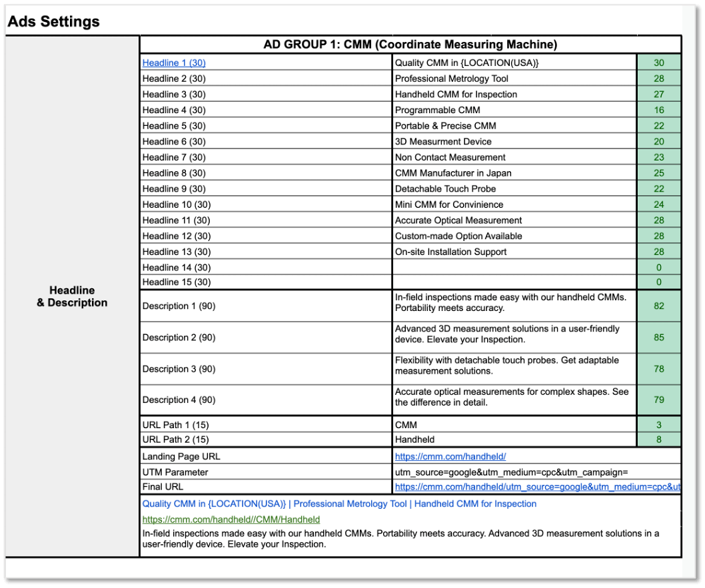Click the 'Mini CMM for Convinience' headline cell
The image size is (705, 588).
click(x=514, y=204)
